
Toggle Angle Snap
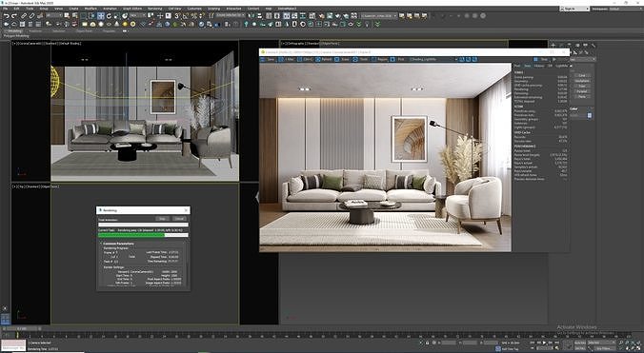tap(185, 16)
